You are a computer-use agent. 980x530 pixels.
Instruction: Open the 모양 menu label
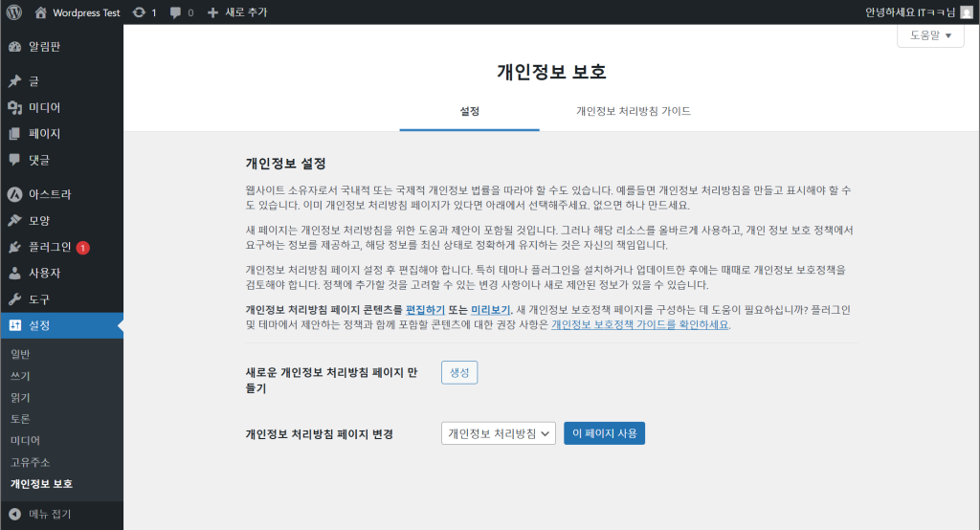[x=38, y=221]
